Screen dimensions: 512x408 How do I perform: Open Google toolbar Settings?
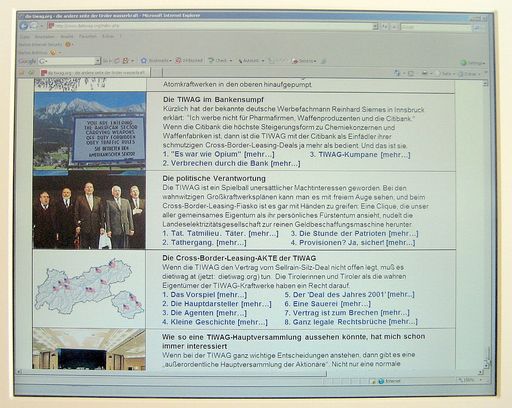(472, 63)
